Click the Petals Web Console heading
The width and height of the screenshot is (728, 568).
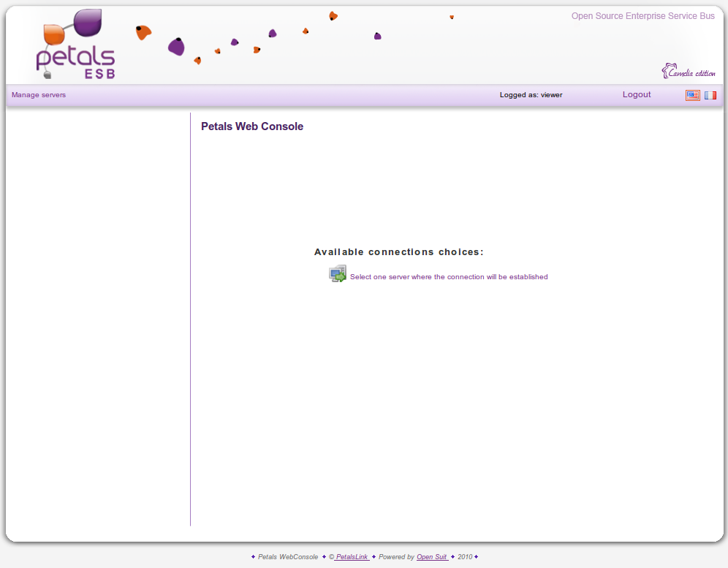(x=252, y=126)
